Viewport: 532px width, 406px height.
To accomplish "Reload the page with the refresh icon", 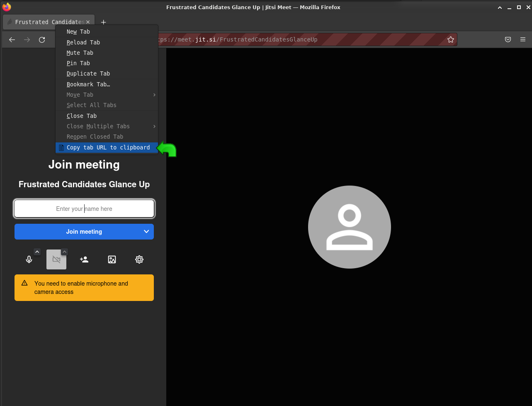I will coord(42,40).
